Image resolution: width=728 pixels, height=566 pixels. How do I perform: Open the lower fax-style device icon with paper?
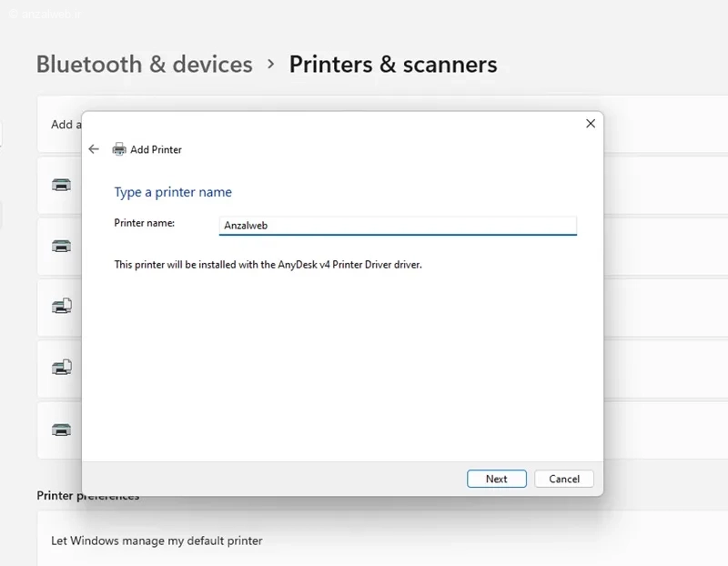[x=62, y=368]
